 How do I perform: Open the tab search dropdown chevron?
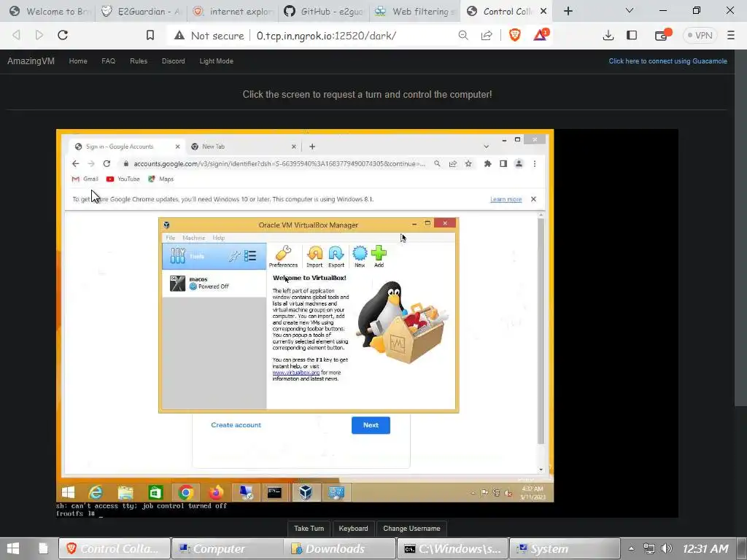(x=630, y=10)
